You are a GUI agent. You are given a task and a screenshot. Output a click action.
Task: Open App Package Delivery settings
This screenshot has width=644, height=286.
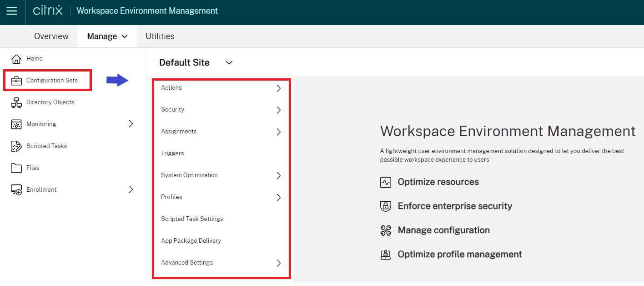click(191, 240)
